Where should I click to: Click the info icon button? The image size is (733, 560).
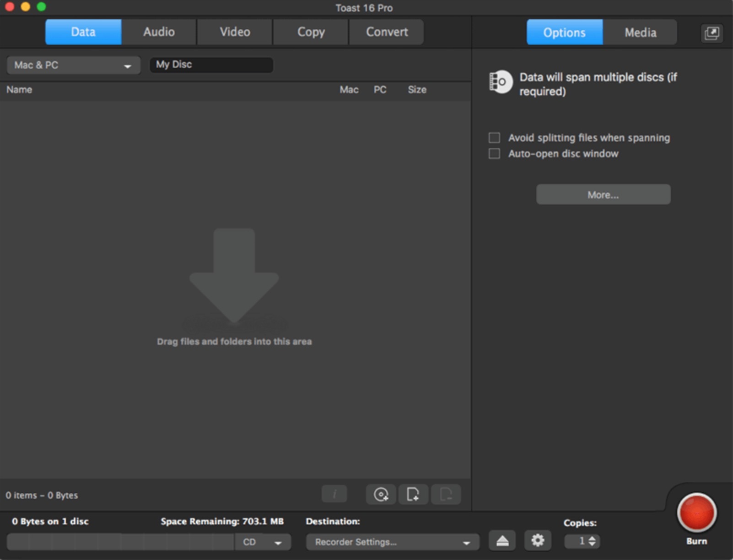tap(334, 495)
